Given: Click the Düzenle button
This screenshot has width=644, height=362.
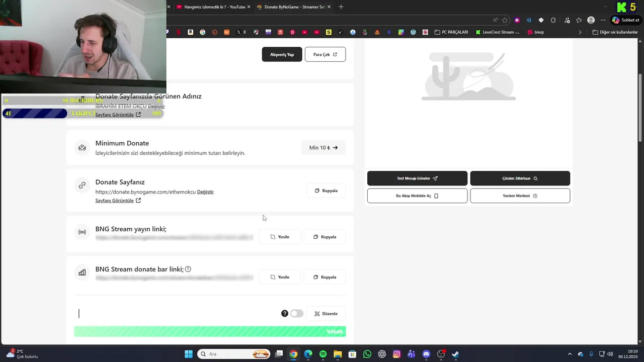Looking at the screenshot, I should pyautogui.click(x=326, y=313).
